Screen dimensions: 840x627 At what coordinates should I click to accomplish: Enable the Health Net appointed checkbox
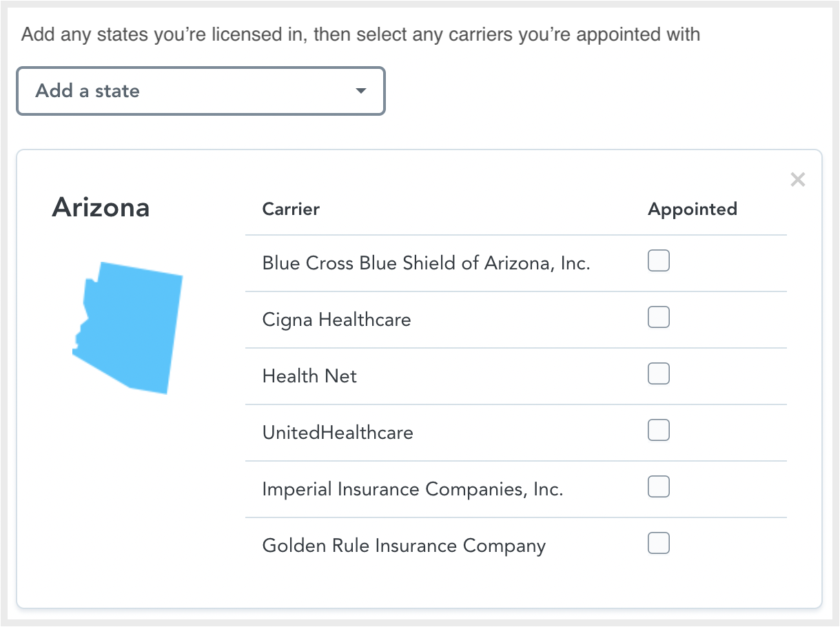coord(658,373)
